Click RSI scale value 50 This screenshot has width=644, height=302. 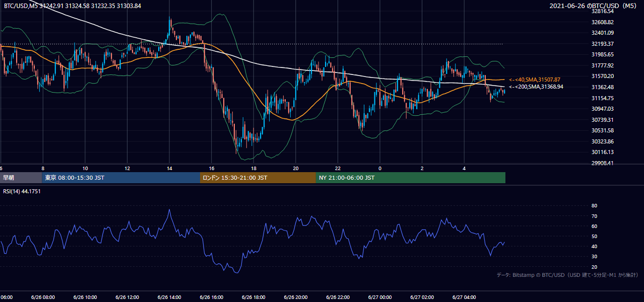coord(594,236)
